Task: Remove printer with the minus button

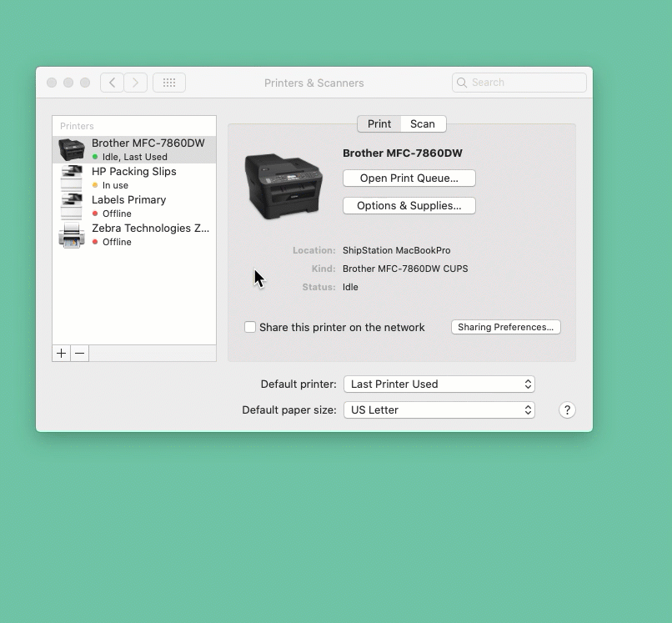Action: [80, 354]
